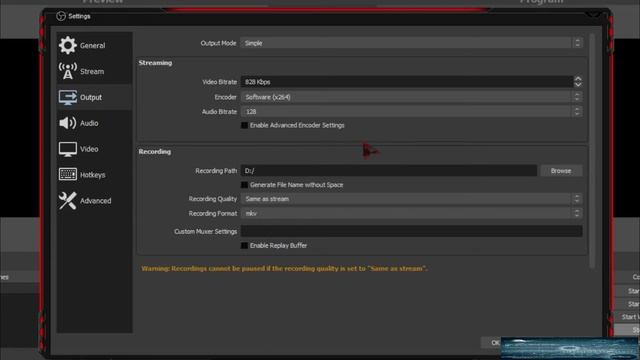
Task: Open the Encoder dropdown
Action: [411, 97]
